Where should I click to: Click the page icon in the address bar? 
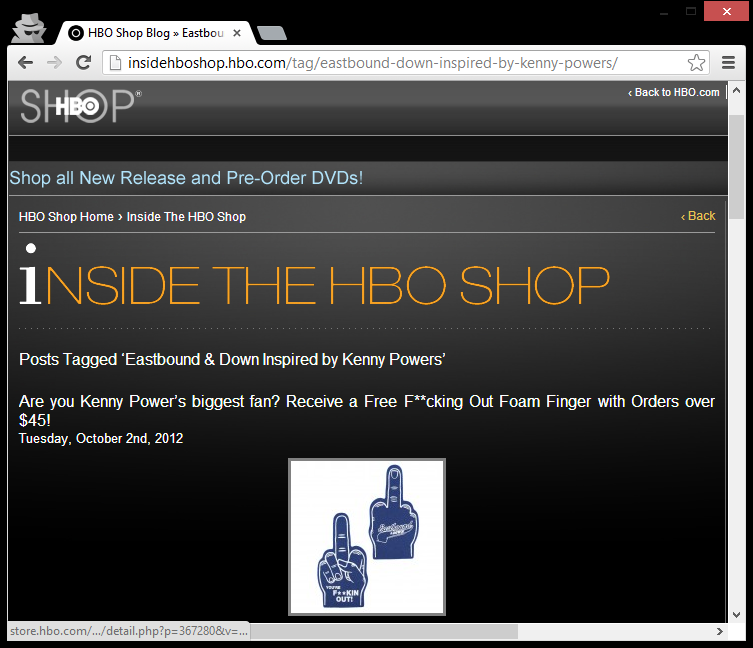pos(115,62)
